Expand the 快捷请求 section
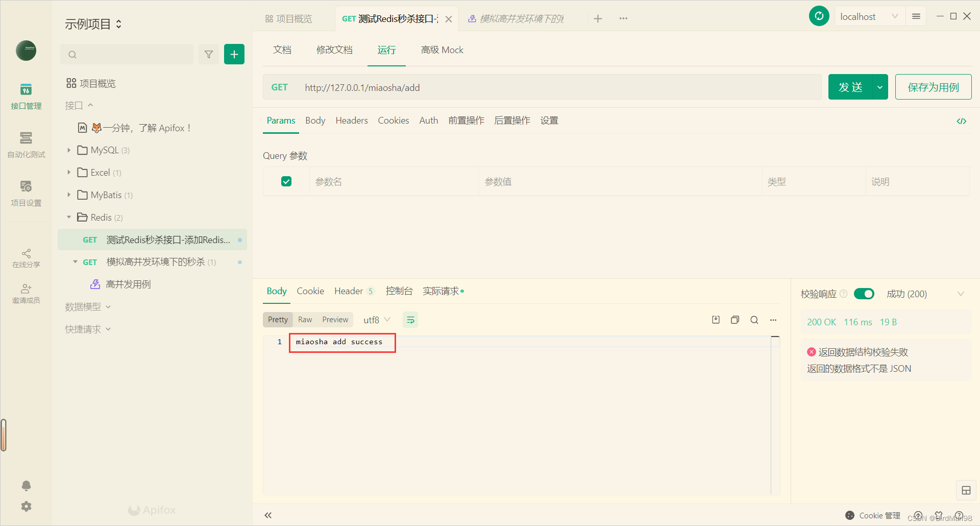This screenshot has height=526, width=980. tap(88, 329)
